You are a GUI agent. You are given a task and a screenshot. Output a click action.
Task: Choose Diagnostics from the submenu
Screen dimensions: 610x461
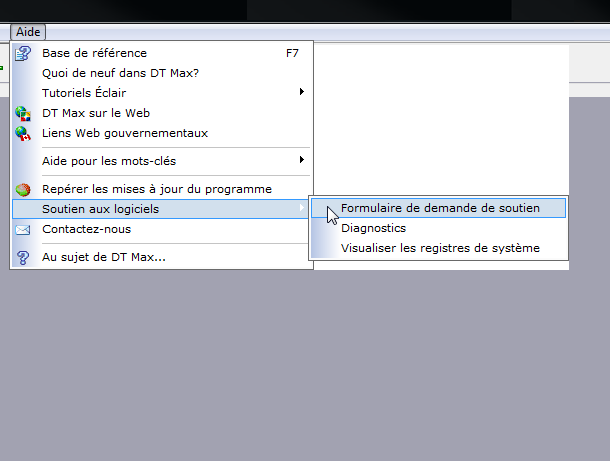coord(438,228)
